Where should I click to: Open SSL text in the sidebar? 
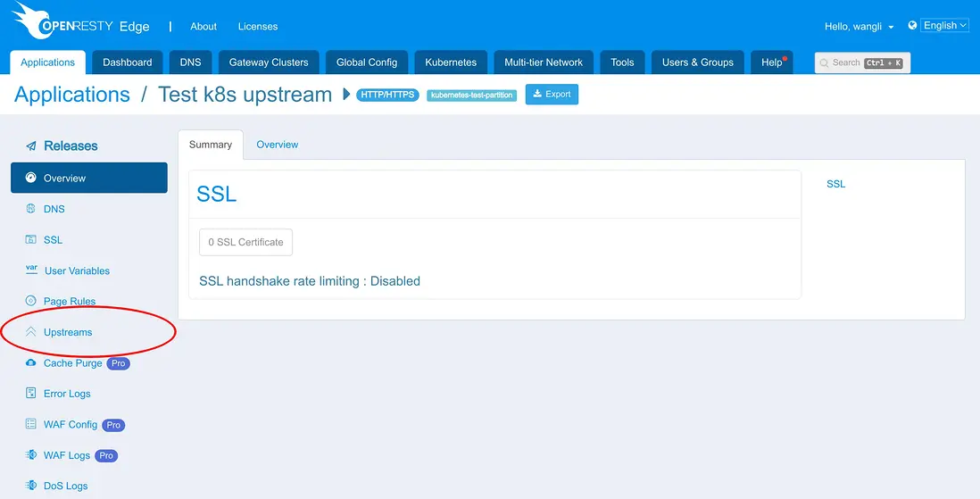tap(54, 240)
